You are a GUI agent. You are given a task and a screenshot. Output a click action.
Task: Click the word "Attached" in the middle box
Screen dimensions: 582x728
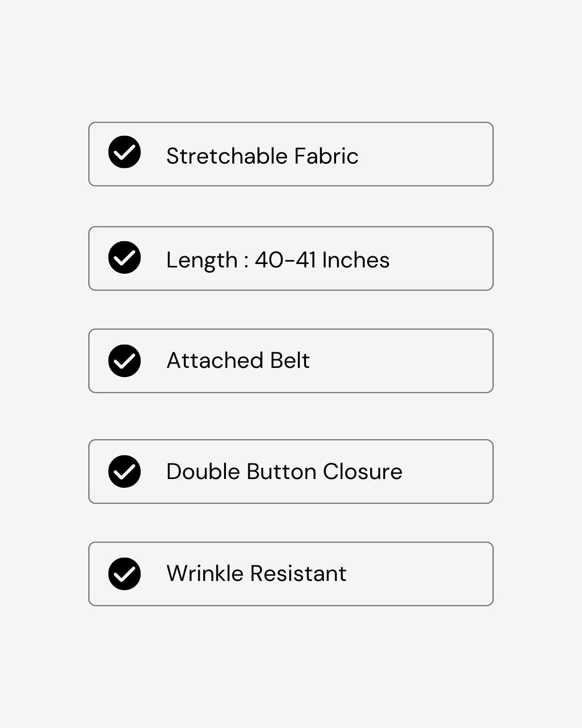[x=215, y=360]
